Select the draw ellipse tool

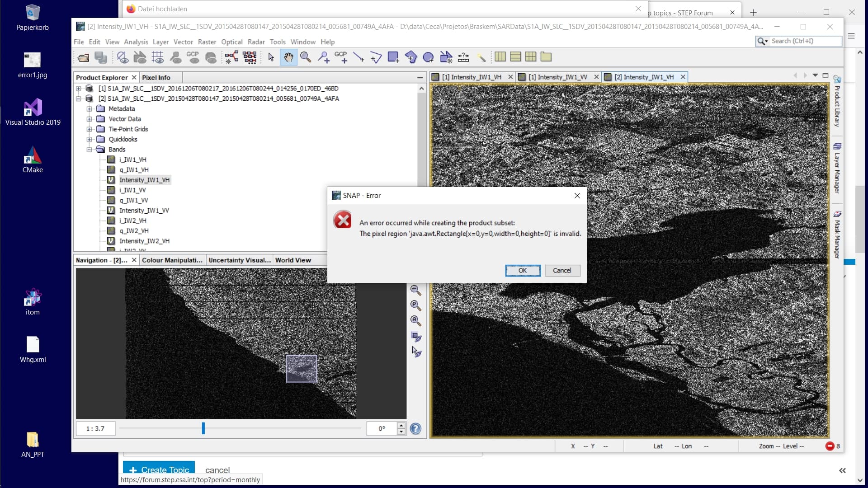point(428,57)
